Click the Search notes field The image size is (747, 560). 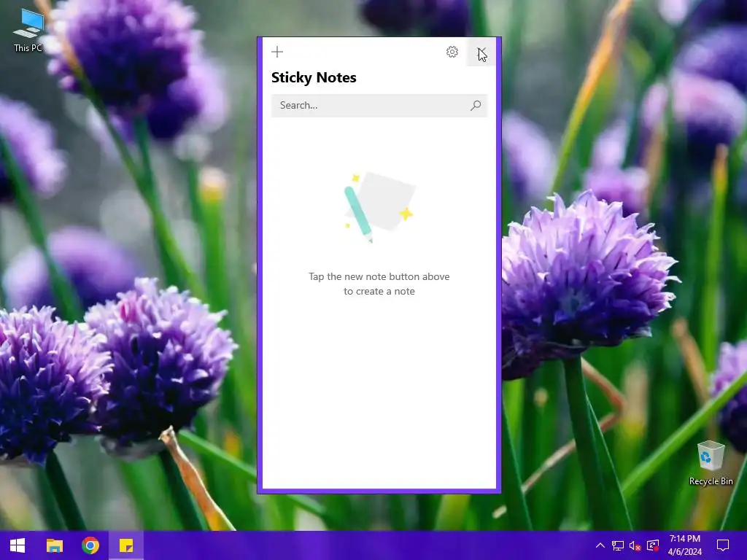(x=379, y=105)
